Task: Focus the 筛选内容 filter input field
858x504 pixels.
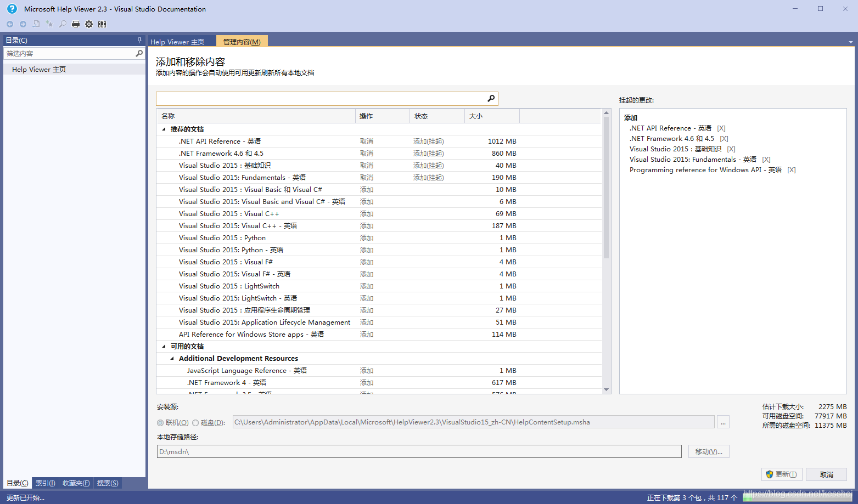Action: [x=70, y=53]
